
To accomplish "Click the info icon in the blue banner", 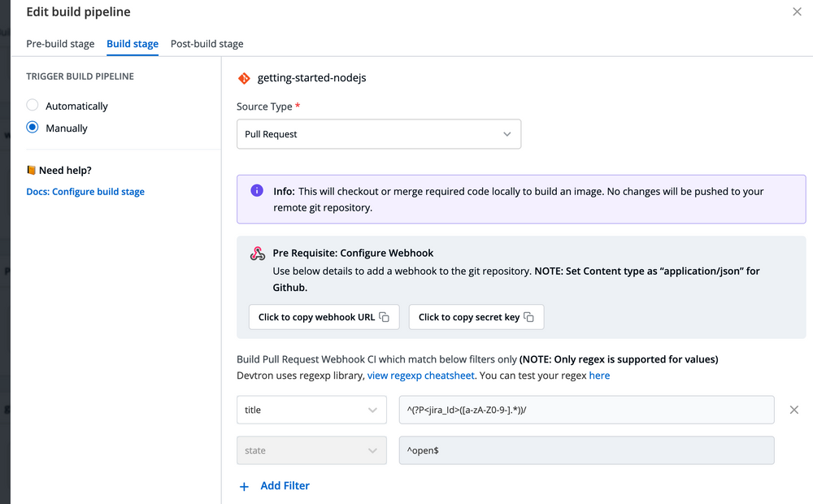I will 257,189.
